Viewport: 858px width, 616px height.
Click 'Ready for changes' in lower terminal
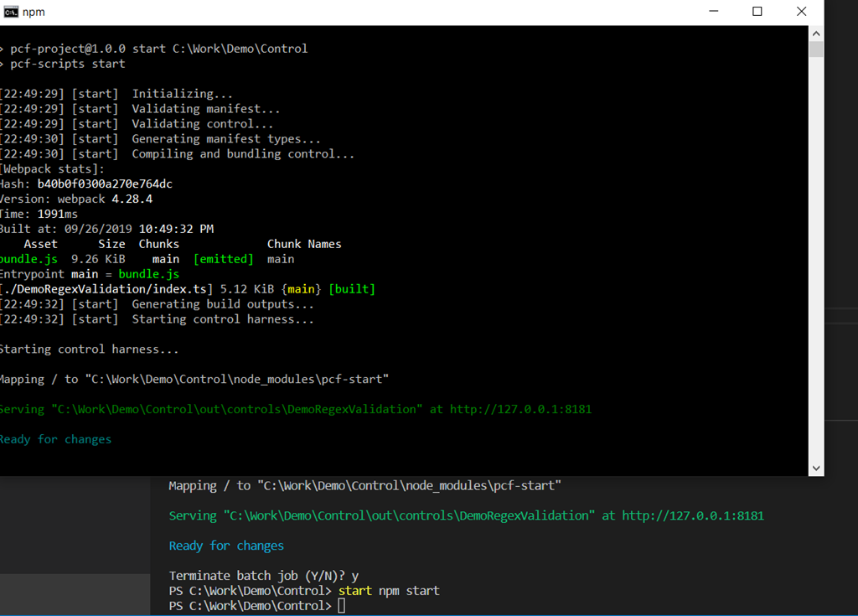point(226,546)
